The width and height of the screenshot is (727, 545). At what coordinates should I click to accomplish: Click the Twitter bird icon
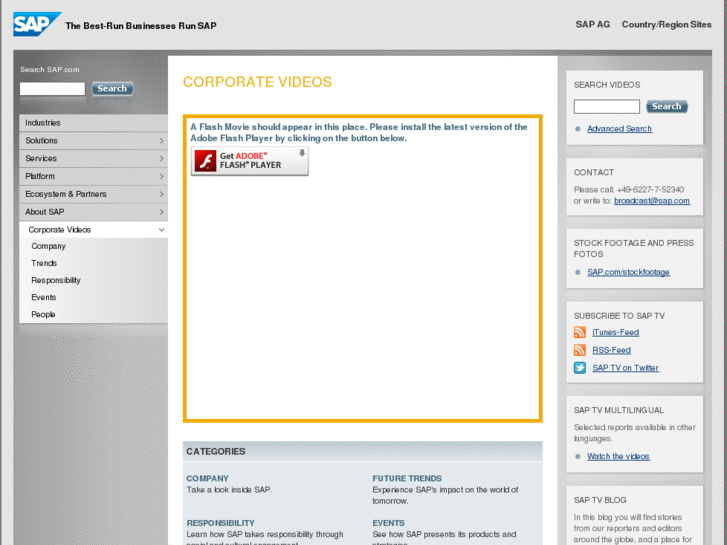click(580, 367)
